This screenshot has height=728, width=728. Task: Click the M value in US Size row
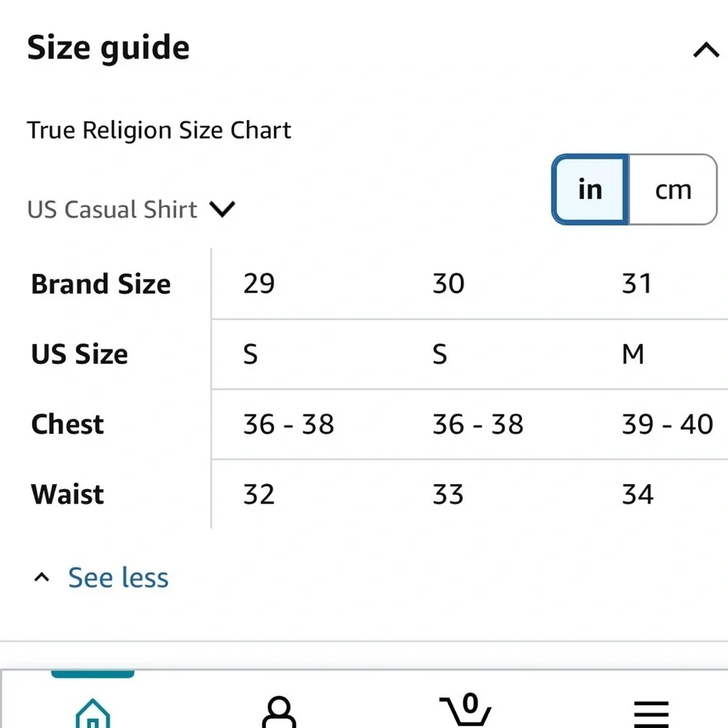point(633,354)
